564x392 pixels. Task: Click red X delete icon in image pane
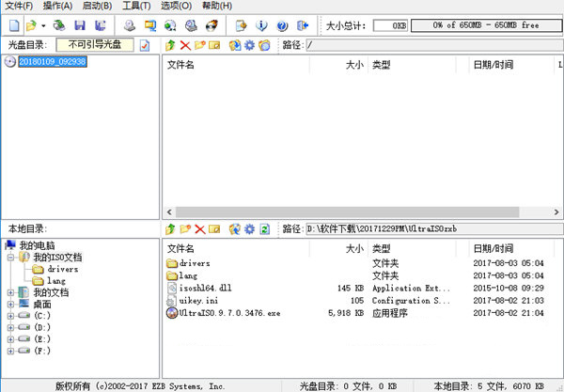(x=185, y=44)
